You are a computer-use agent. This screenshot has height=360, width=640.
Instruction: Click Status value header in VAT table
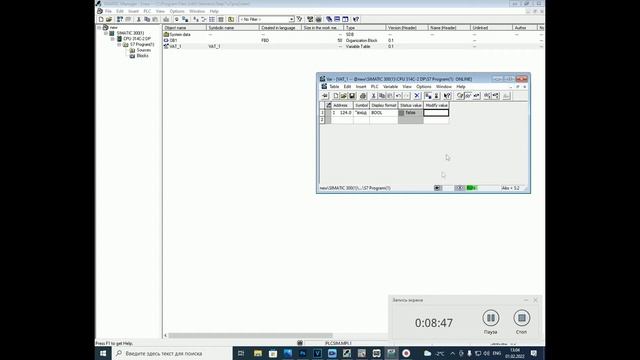coord(411,105)
